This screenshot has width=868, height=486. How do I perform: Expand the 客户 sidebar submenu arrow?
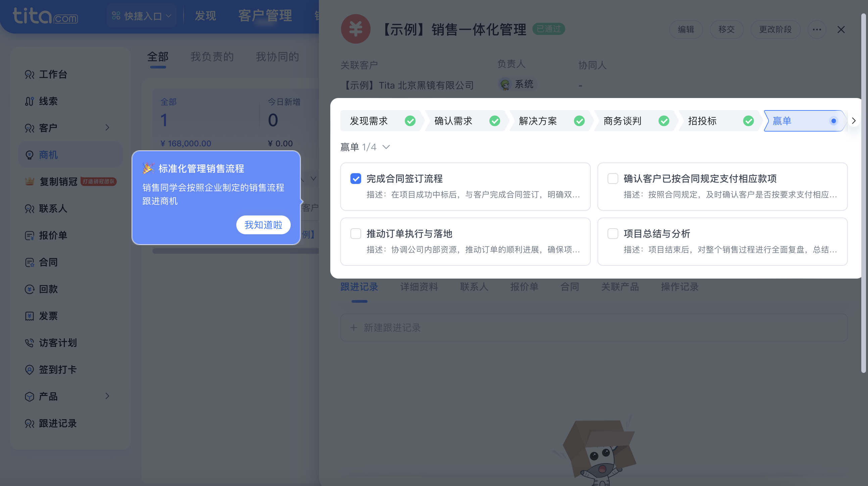tap(107, 128)
